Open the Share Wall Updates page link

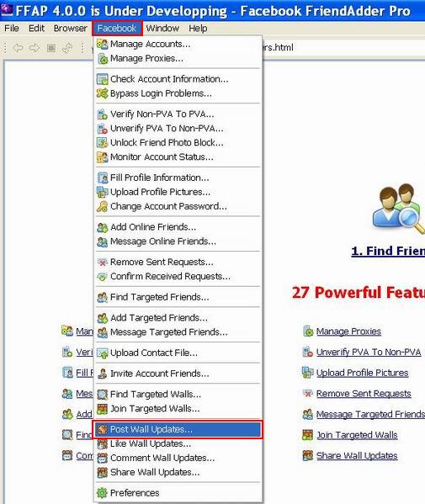click(x=357, y=456)
